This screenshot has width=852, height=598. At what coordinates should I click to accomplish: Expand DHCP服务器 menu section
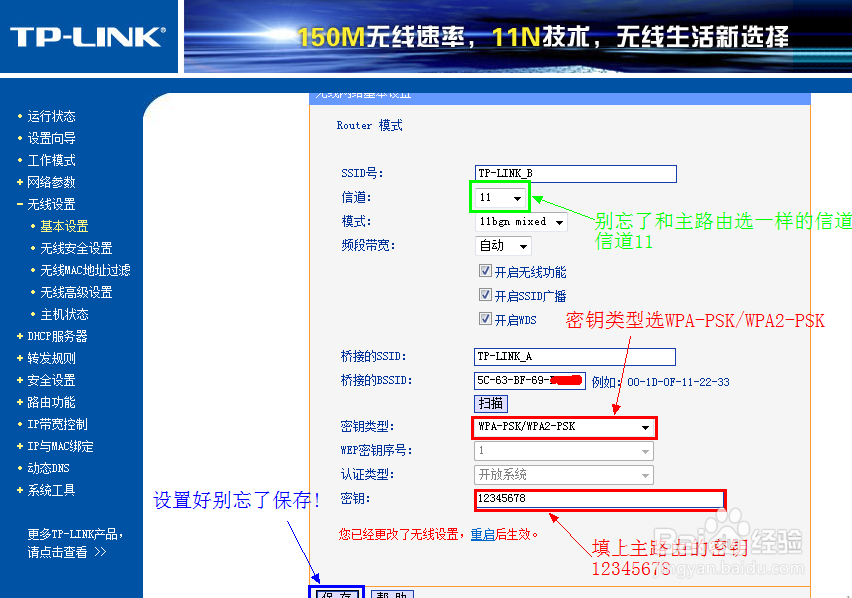click(x=57, y=336)
